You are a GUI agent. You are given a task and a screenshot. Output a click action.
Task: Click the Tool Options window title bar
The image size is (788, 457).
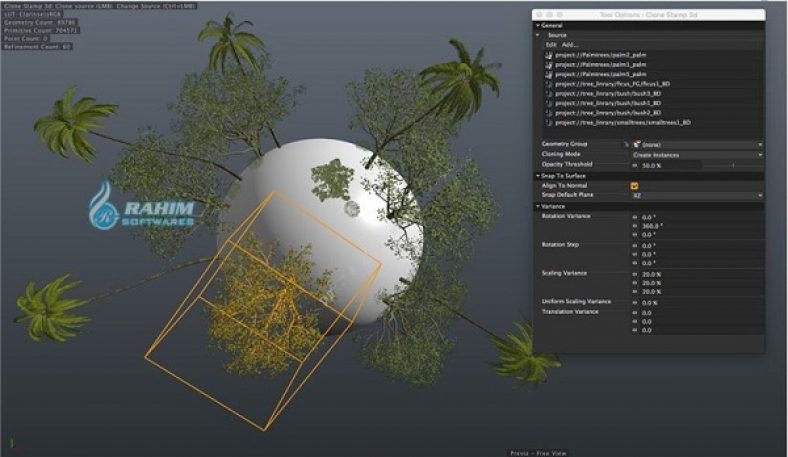click(x=648, y=15)
